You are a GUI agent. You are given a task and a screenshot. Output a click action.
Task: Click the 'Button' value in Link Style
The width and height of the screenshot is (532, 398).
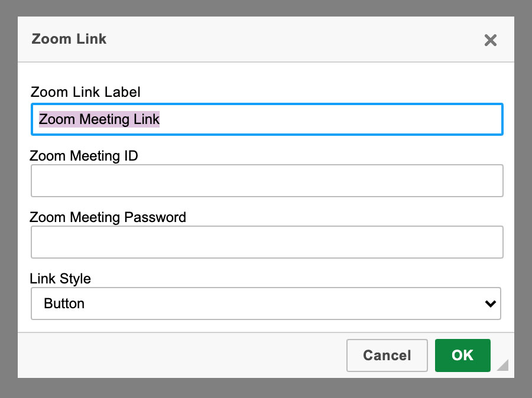(64, 304)
